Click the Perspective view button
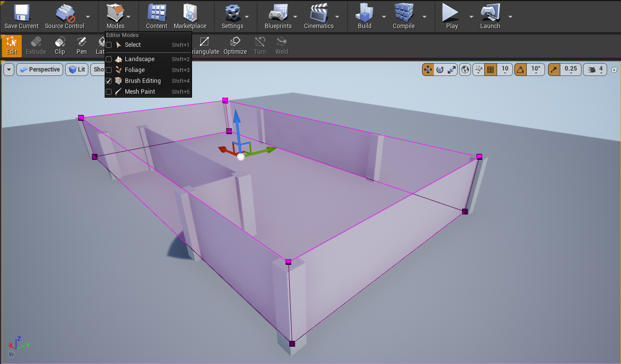Image resolution: width=621 pixels, height=364 pixels. pyautogui.click(x=39, y=70)
